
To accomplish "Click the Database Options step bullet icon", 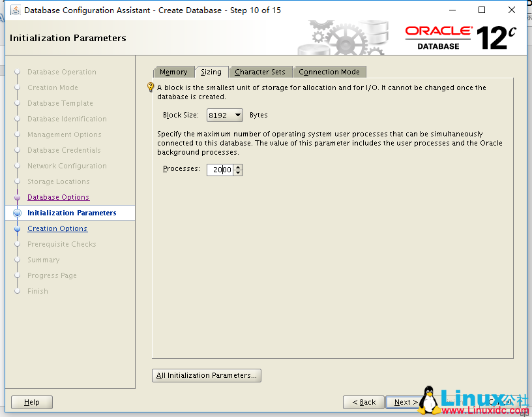I will pos(18,197).
